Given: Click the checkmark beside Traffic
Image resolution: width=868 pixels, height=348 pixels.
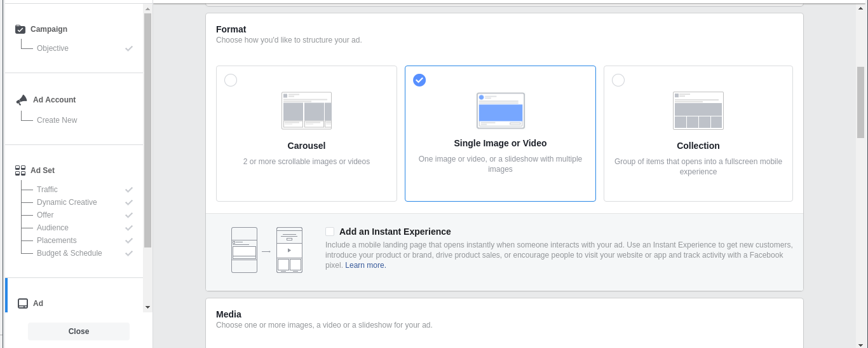Looking at the screenshot, I should [129, 190].
